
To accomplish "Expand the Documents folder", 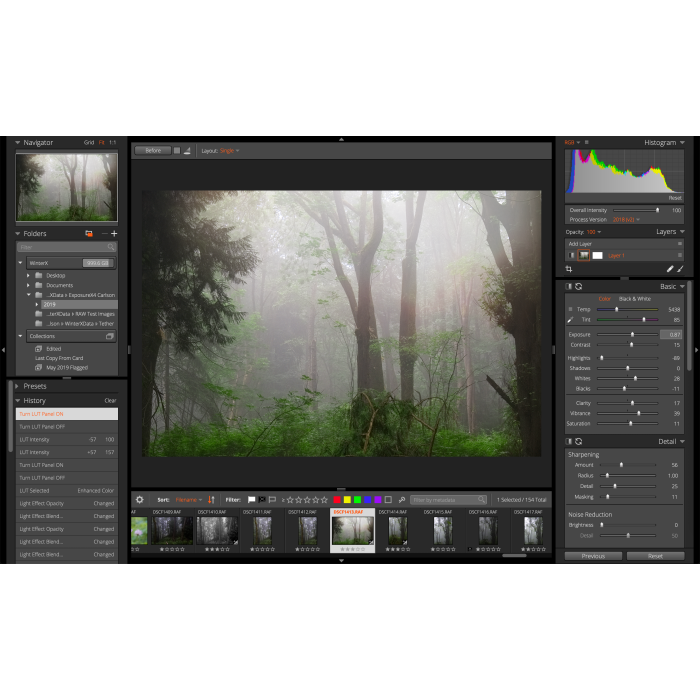I will click(29, 285).
